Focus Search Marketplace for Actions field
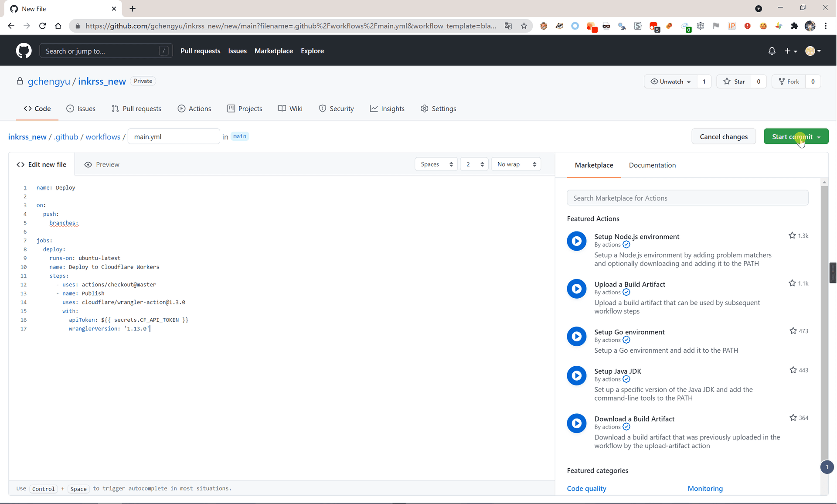This screenshot has width=837, height=504. click(687, 198)
